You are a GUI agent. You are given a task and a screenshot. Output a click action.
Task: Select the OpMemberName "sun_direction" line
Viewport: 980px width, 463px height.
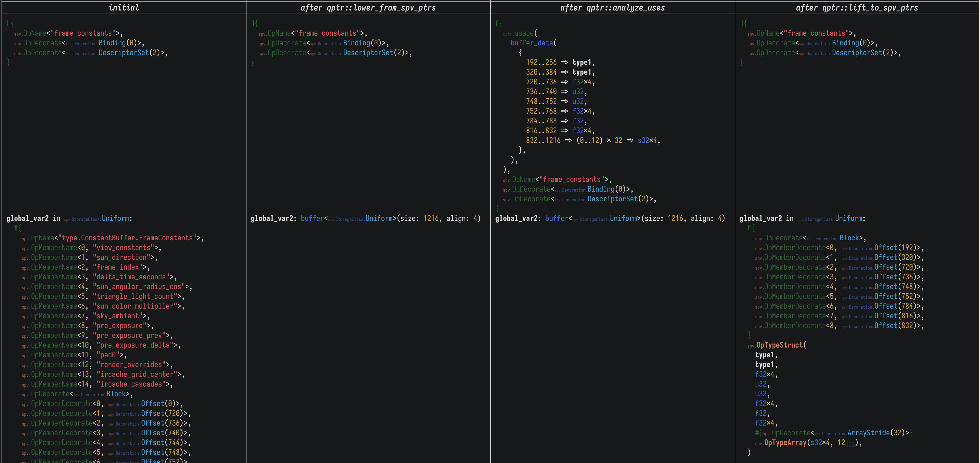[90, 257]
